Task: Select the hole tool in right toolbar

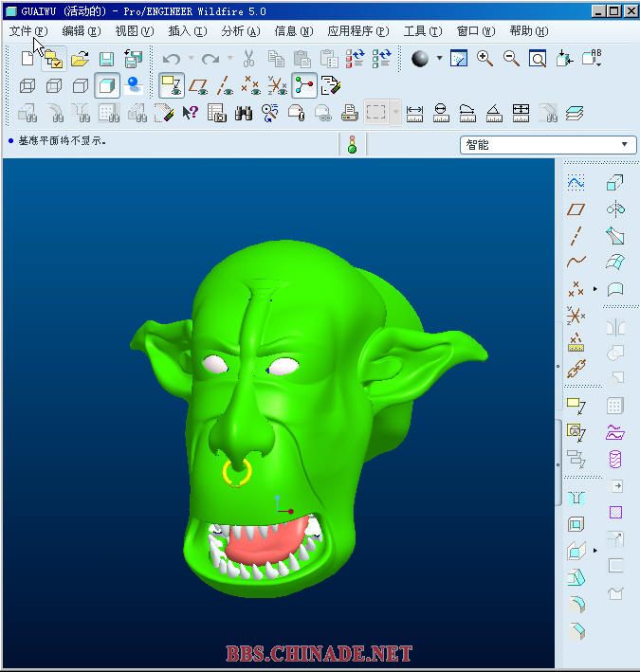Action: tap(576, 498)
